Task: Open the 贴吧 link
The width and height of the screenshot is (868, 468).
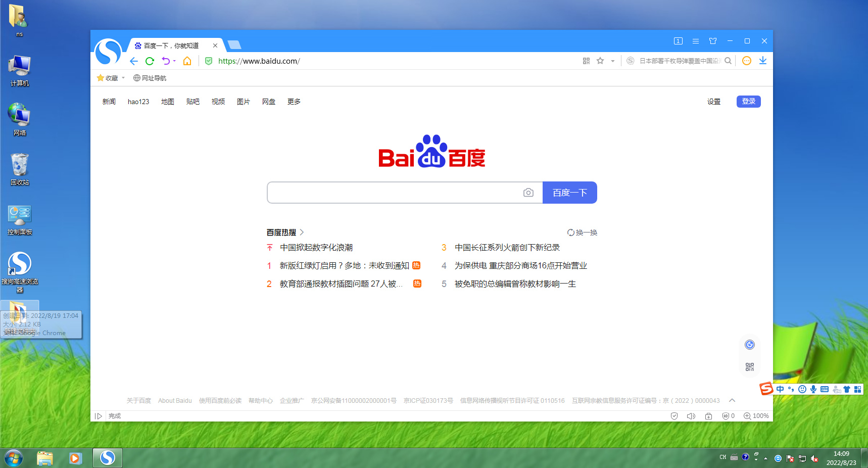Action: (x=193, y=102)
